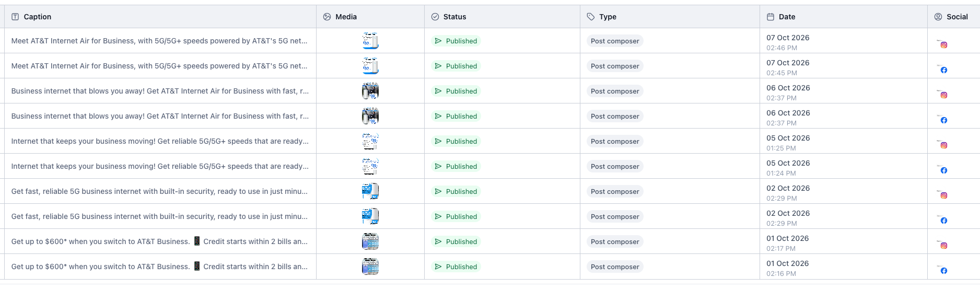Screen dimensions: 980x289
Task: Open 'Meet AT&T Internet Air' caption posted 02:46 PM
Action: click(159, 41)
